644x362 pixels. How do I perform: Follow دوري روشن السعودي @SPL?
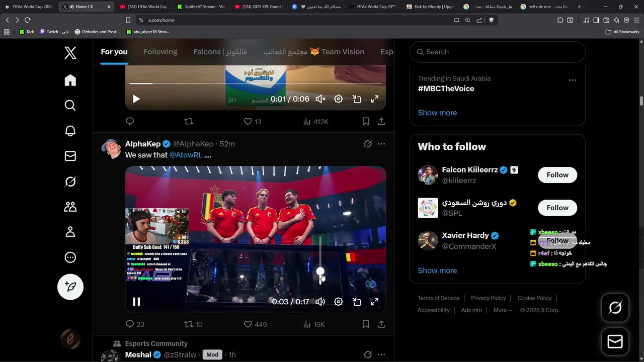pyautogui.click(x=557, y=208)
